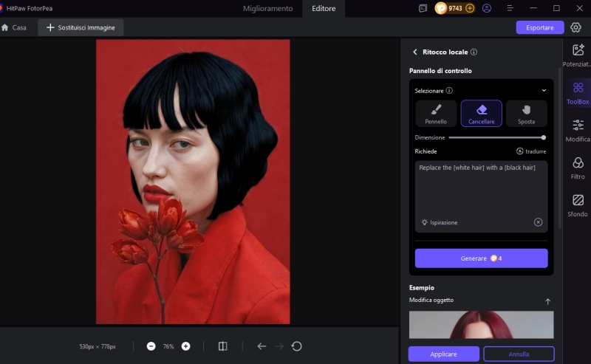Open the ToolBox sidebar panel
Image resolution: width=591 pixels, height=364 pixels.
pos(578,93)
